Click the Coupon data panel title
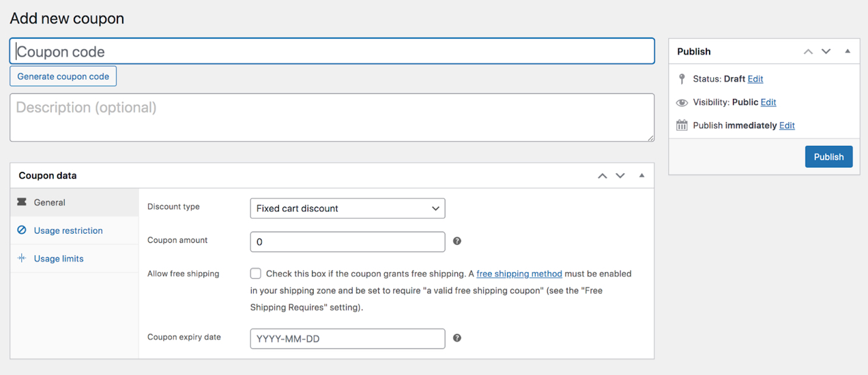 48,175
